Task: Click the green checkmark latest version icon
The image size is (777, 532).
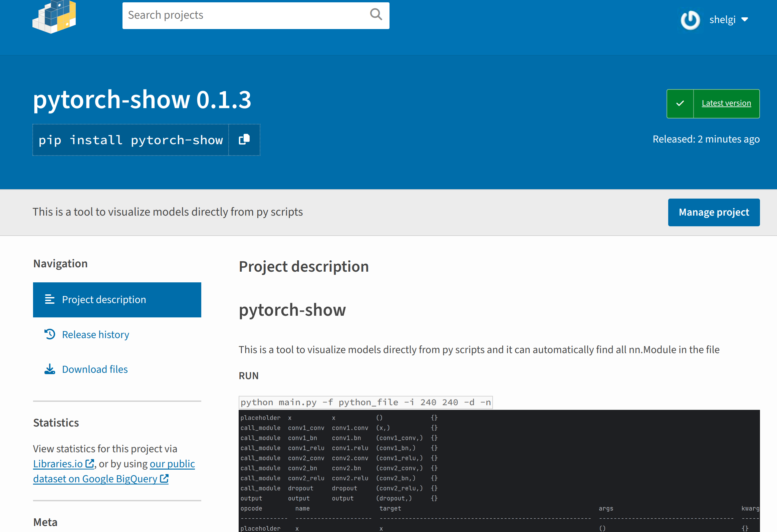Action: [680, 104]
